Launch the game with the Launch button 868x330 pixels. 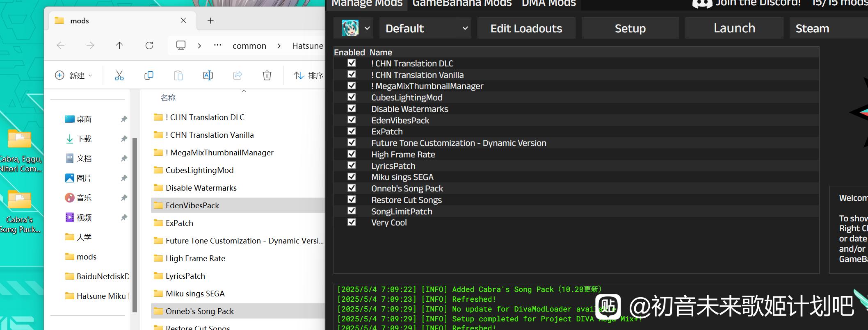734,28
